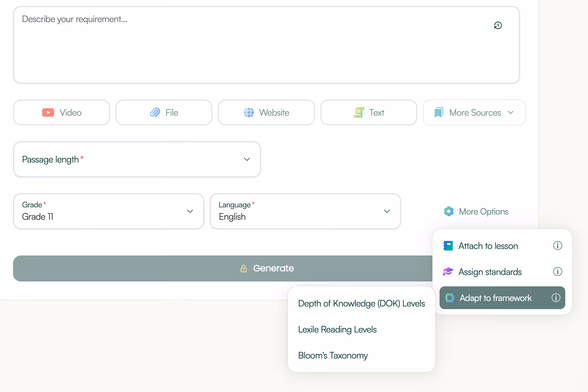Click the Adapt to framework icon
The height and width of the screenshot is (392, 588).
(x=450, y=298)
